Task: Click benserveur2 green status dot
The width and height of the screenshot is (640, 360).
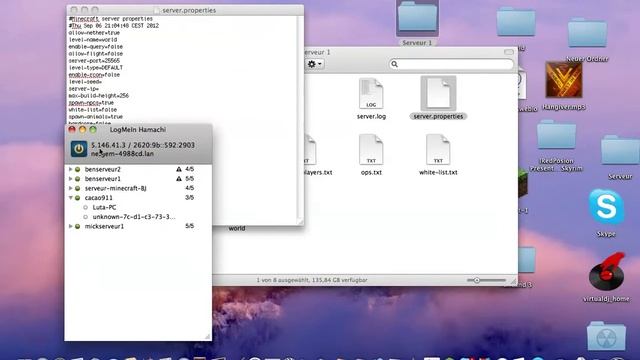Action: click(x=78, y=169)
